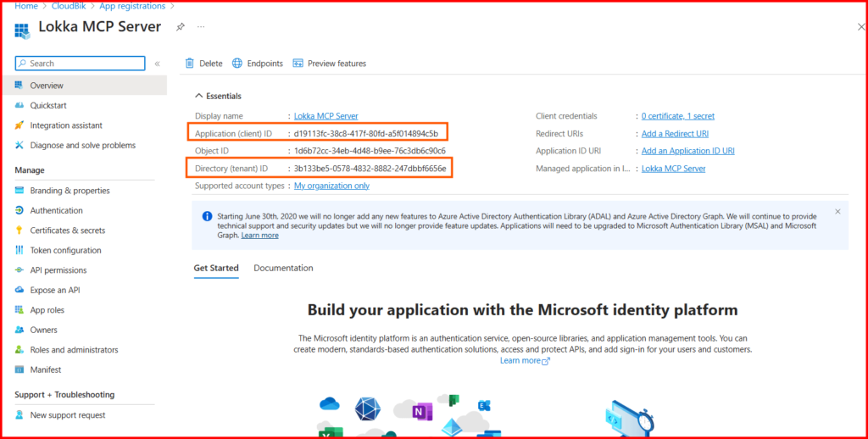The image size is (868, 439).
Task: Click the API permissions icon
Action: point(19,270)
